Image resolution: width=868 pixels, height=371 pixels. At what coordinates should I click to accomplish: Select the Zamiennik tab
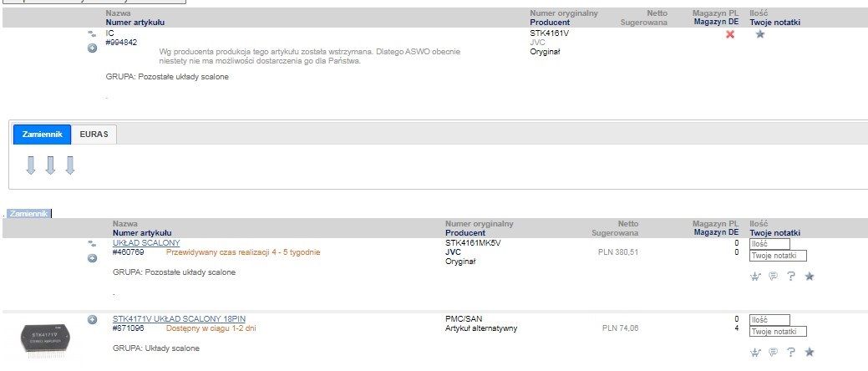pyautogui.click(x=42, y=135)
